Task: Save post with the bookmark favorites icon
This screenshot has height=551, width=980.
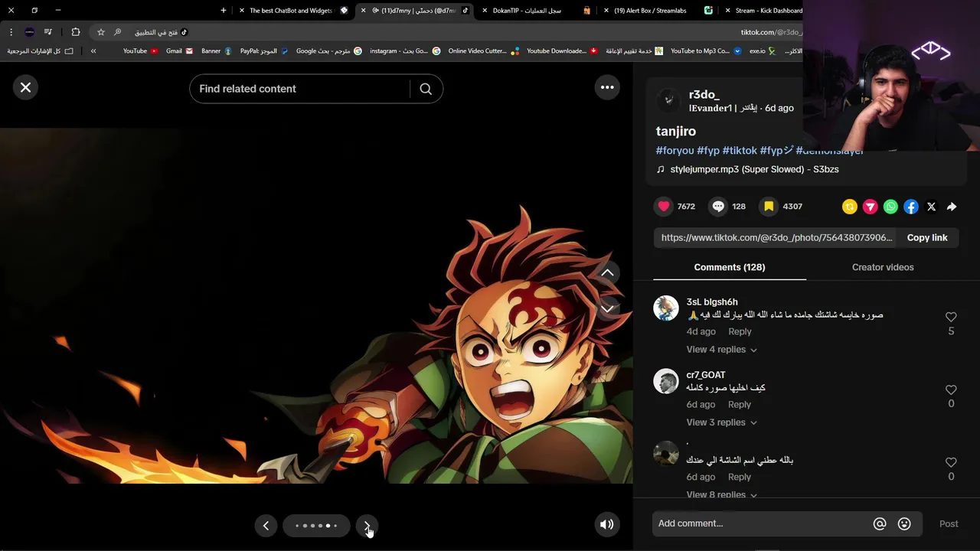Action: point(769,206)
